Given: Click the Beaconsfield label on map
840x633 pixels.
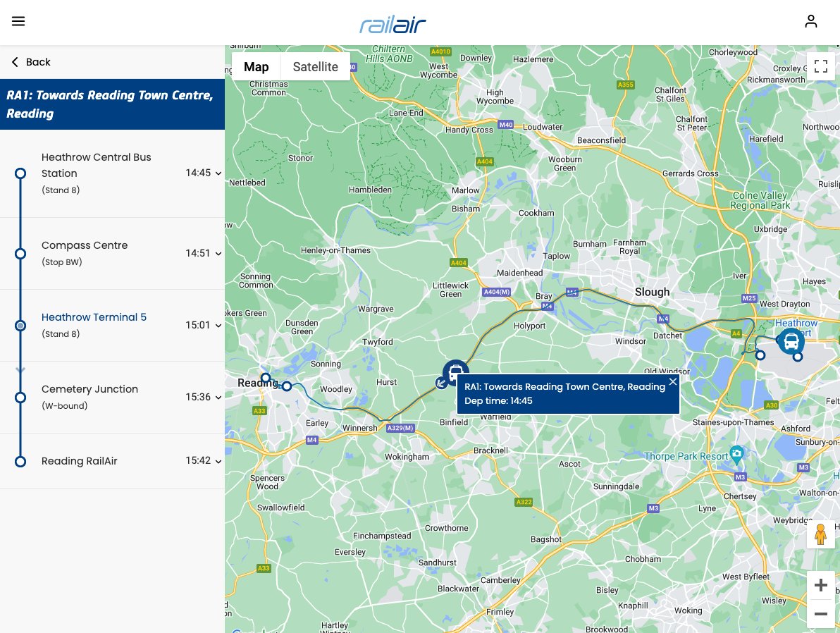Looking at the screenshot, I should [601, 140].
